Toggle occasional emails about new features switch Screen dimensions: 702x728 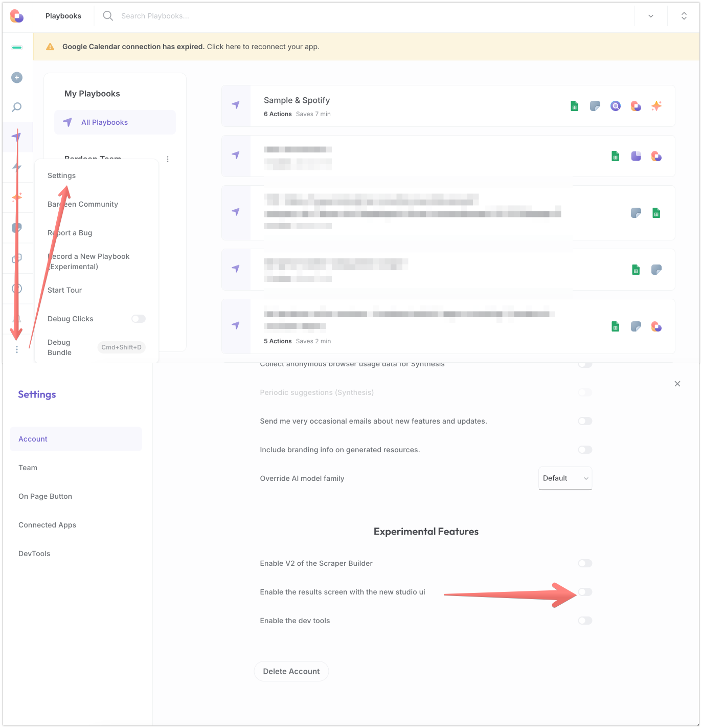click(x=585, y=421)
